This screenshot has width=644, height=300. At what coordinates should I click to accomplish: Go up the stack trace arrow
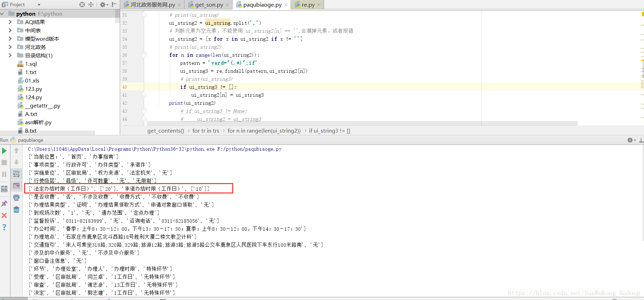[x=16, y=151]
